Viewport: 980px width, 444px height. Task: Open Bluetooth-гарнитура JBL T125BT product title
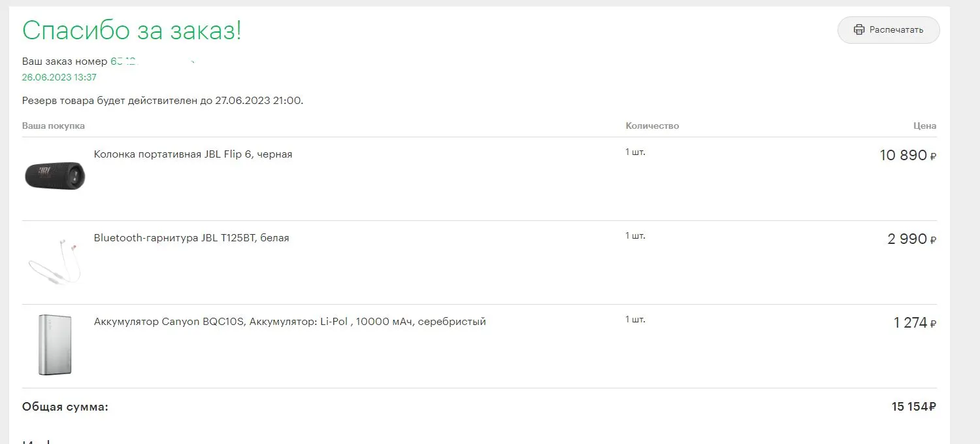[191, 238]
